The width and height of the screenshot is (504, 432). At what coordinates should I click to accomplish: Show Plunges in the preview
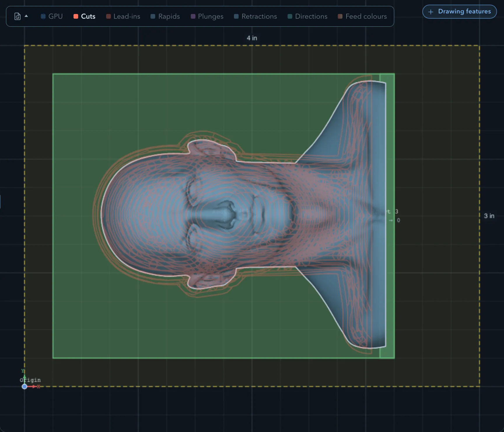(x=207, y=16)
